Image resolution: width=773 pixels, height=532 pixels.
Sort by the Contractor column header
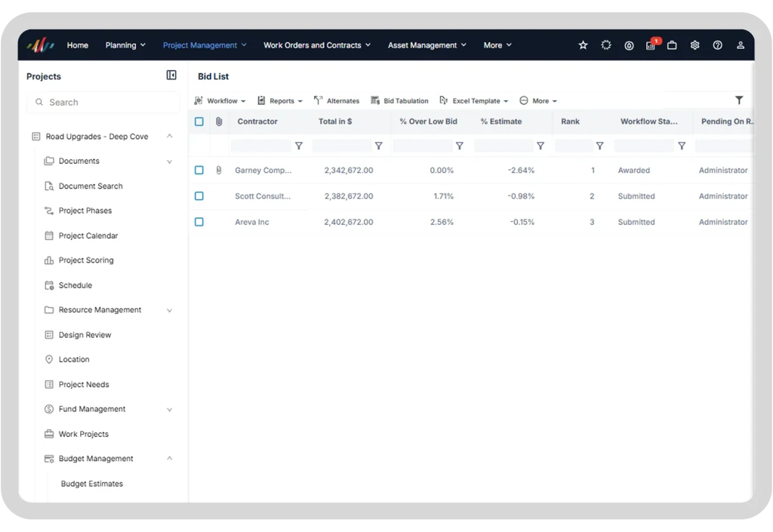[x=257, y=121]
